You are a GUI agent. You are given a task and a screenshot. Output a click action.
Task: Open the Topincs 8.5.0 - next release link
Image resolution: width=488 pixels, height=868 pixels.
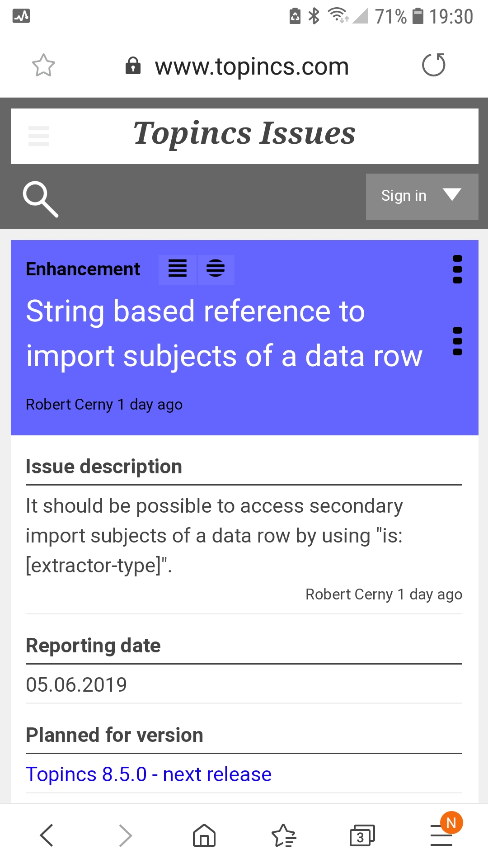point(149,774)
